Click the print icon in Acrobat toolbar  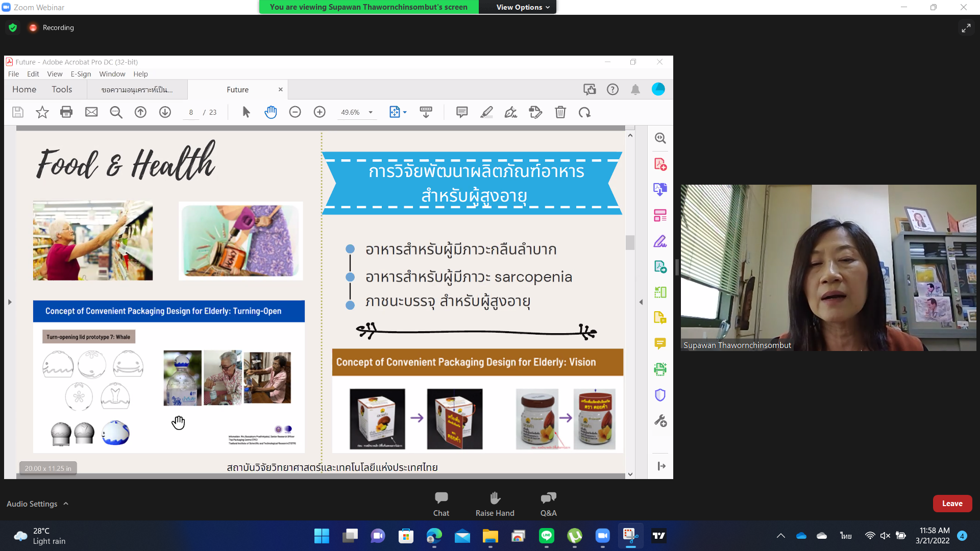[66, 112]
